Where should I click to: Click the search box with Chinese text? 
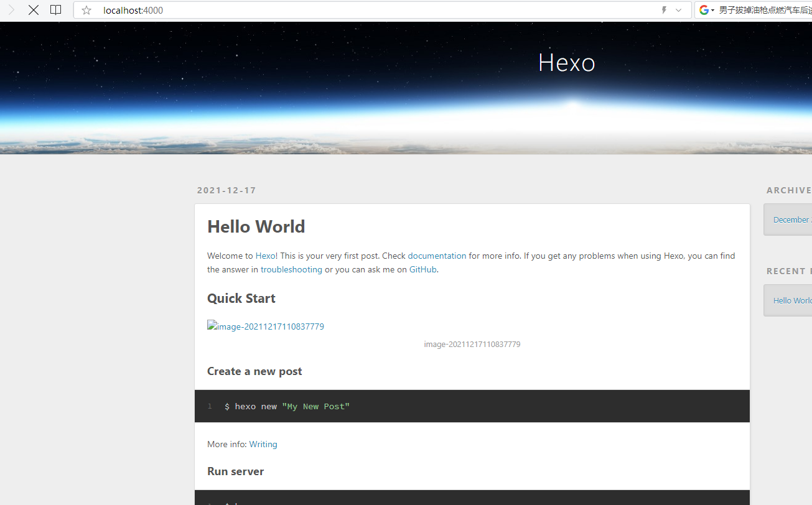(765, 10)
